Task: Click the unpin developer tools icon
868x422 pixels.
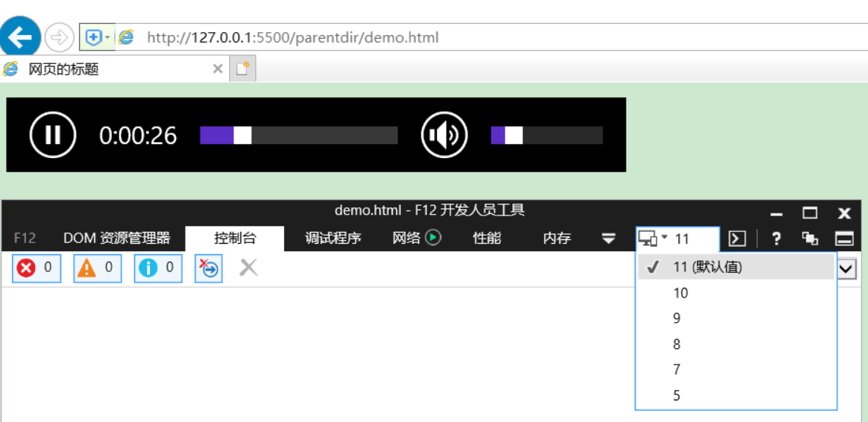Action: (811, 239)
